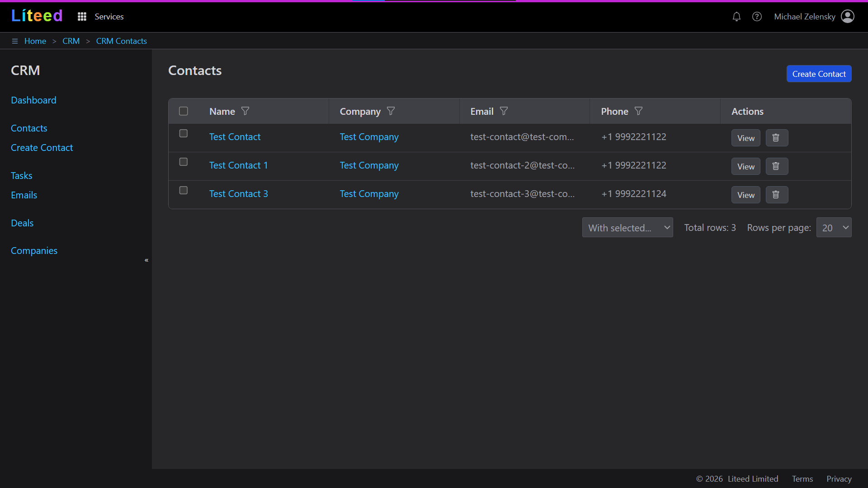Click the Liteed logo

[36, 15]
